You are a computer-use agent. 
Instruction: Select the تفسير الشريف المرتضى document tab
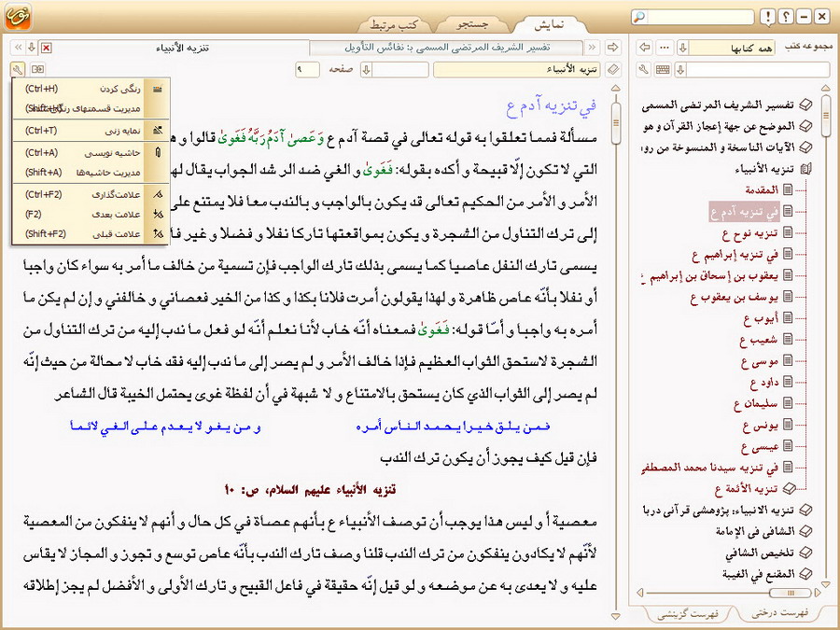point(447,48)
